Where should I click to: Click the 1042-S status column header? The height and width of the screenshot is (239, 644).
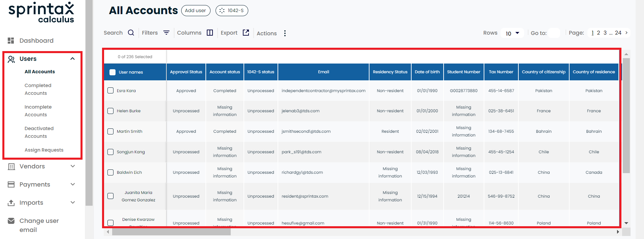pos(261,72)
